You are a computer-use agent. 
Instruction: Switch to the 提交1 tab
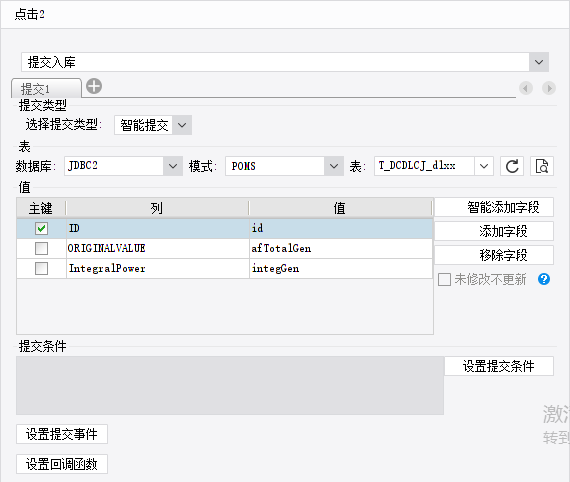pyautogui.click(x=46, y=88)
